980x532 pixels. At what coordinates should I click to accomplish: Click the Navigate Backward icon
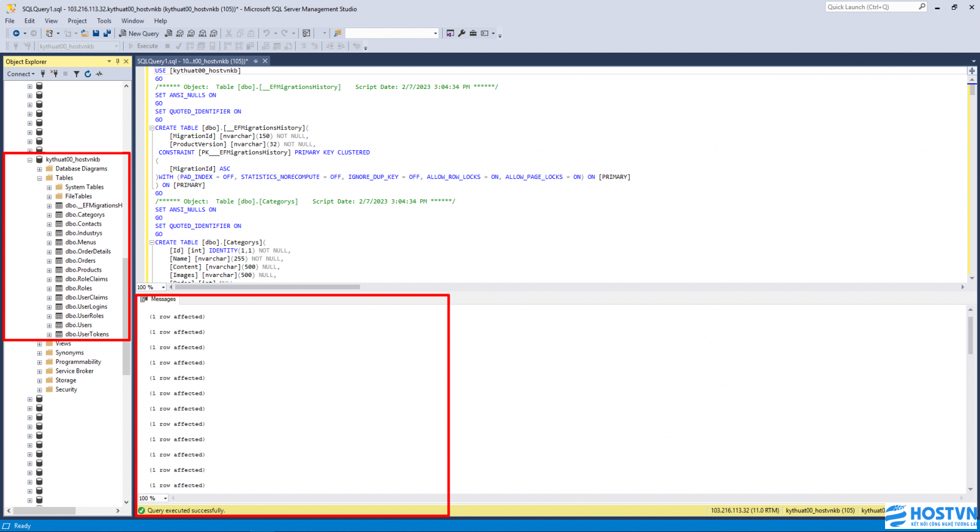pyautogui.click(x=16, y=33)
